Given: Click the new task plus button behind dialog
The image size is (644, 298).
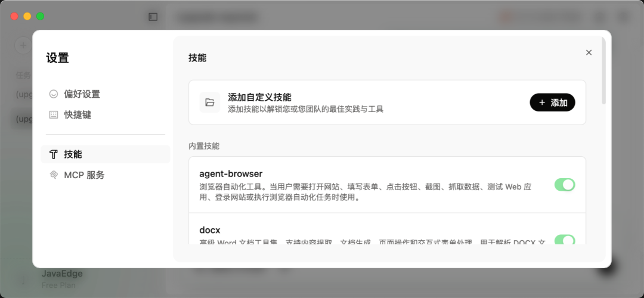Looking at the screenshot, I should click(x=23, y=45).
